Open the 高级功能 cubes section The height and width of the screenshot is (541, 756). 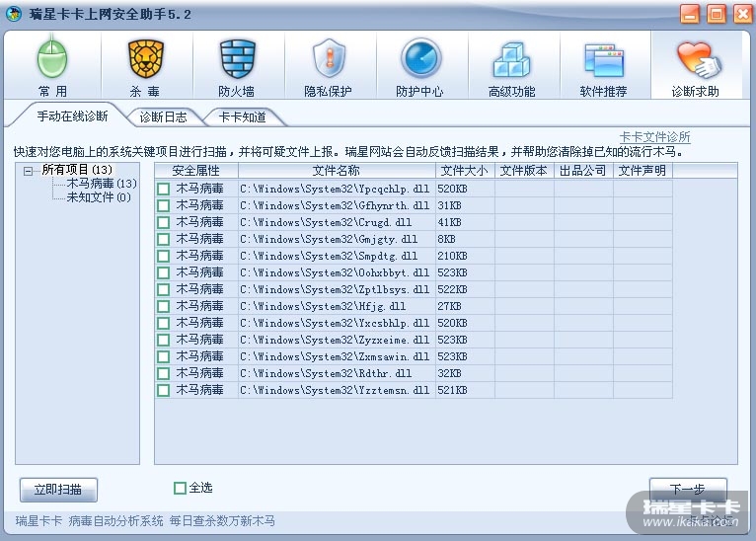point(512,65)
